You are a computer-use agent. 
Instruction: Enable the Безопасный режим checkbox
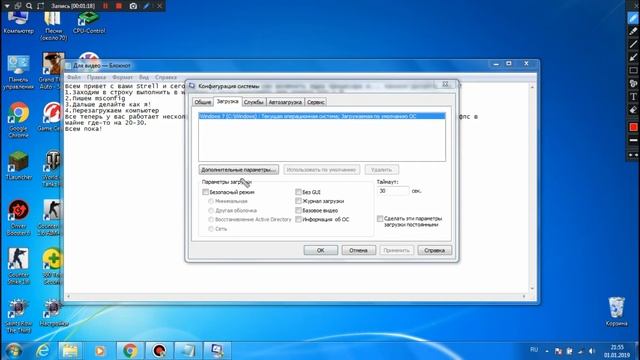[x=205, y=192]
